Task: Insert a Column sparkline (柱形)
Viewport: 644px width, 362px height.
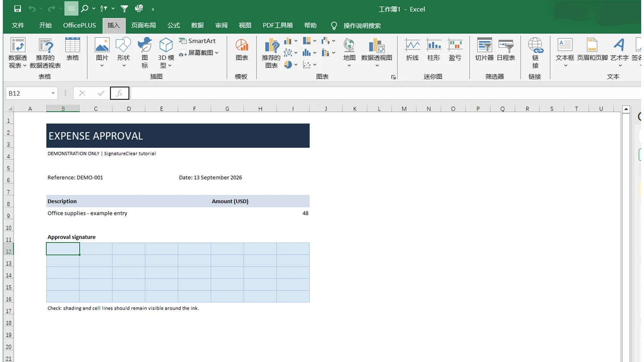Action: [x=433, y=49]
